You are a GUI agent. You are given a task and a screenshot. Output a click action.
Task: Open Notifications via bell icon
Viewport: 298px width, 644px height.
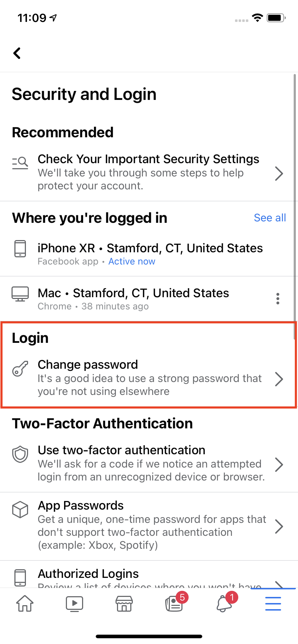[x=223, y=604]
